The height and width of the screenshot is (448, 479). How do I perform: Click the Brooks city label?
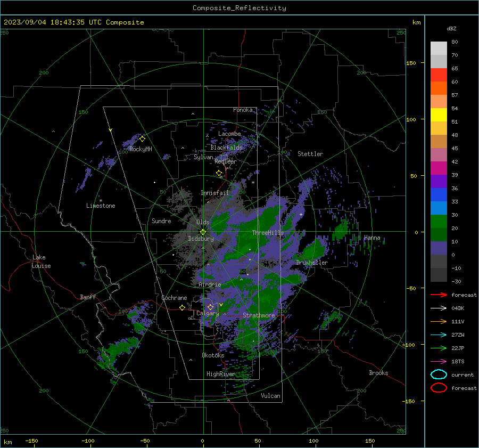pos(378,373)
